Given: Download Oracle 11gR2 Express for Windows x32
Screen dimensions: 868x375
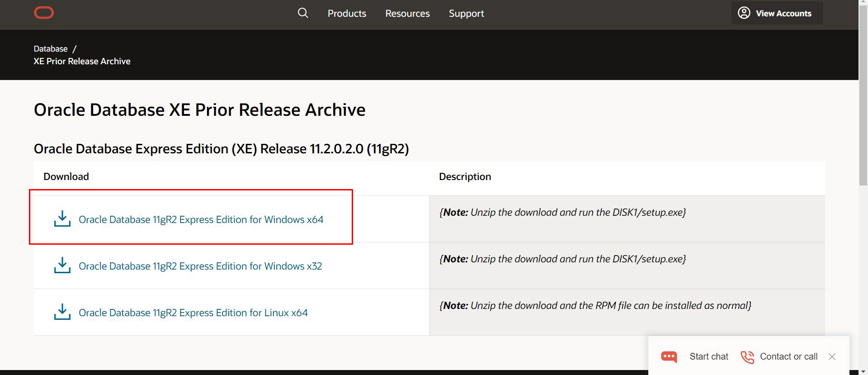Looking at the screenshot, I should pyautogui.click(x=200, y=266).
